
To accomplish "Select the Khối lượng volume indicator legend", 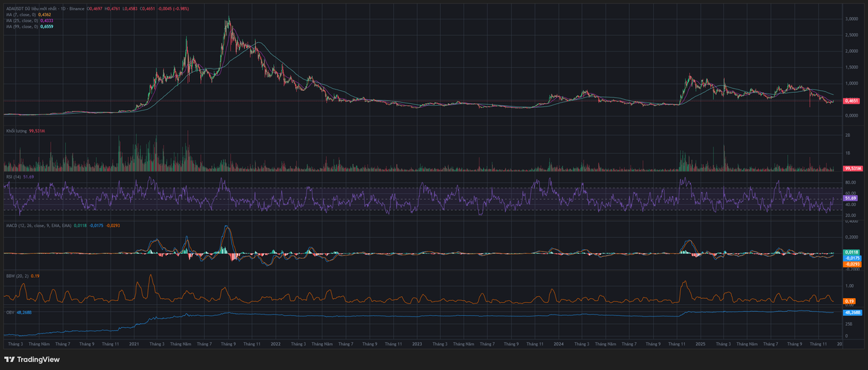I will [x=16, y=130].
